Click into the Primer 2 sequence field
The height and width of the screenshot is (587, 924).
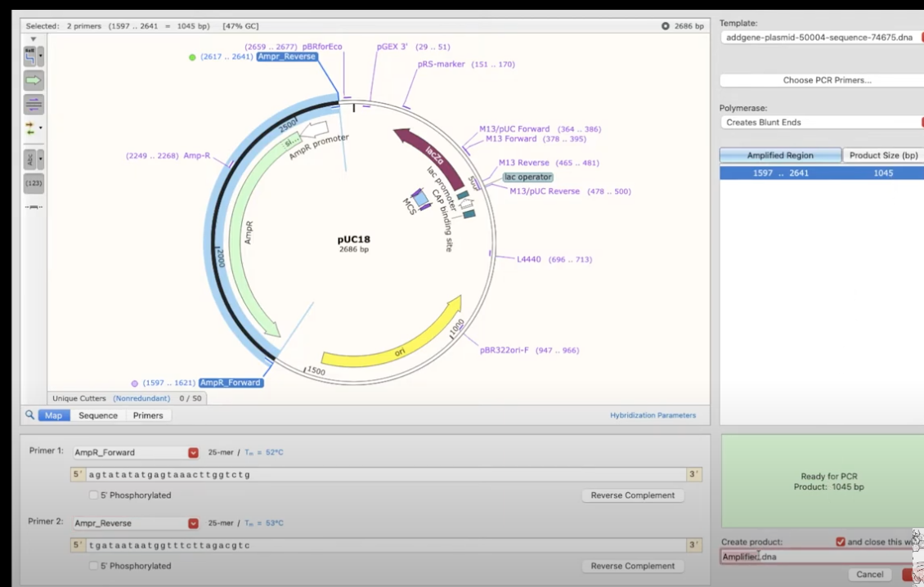pyautogui.click(x=386, y=545)
